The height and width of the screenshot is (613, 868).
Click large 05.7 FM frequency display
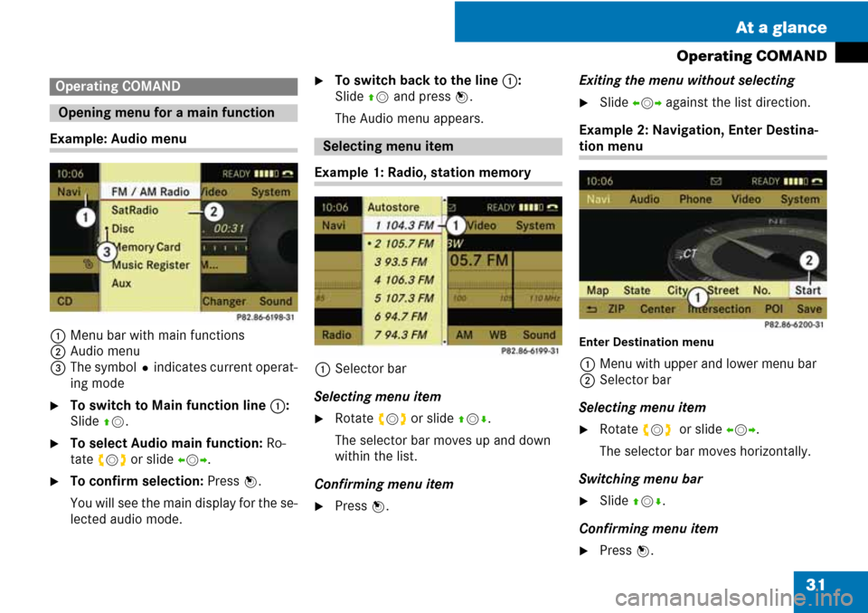tap(479, 260)
